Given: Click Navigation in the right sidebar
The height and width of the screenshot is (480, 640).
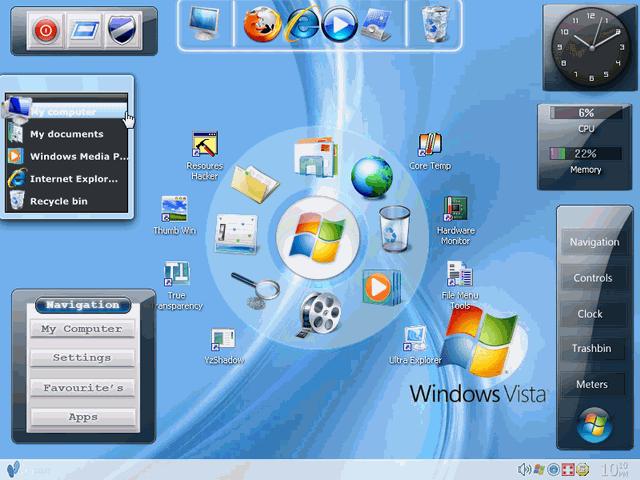Looking at the screenshot, I should pos(594,242).
